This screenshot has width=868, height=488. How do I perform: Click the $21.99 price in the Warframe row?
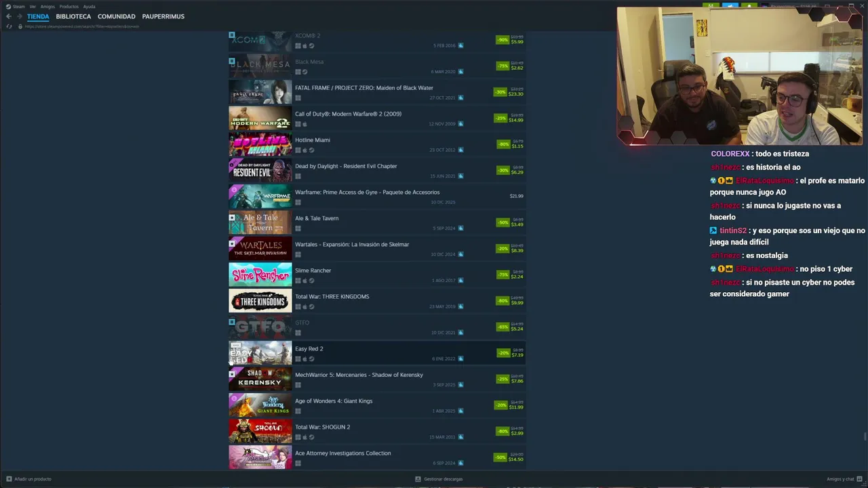tap(516, 196)
